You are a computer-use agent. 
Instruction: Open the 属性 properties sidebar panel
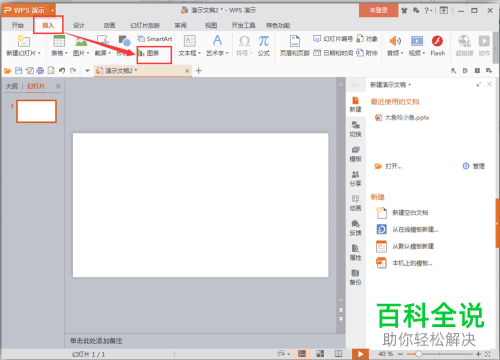[355, 253]
